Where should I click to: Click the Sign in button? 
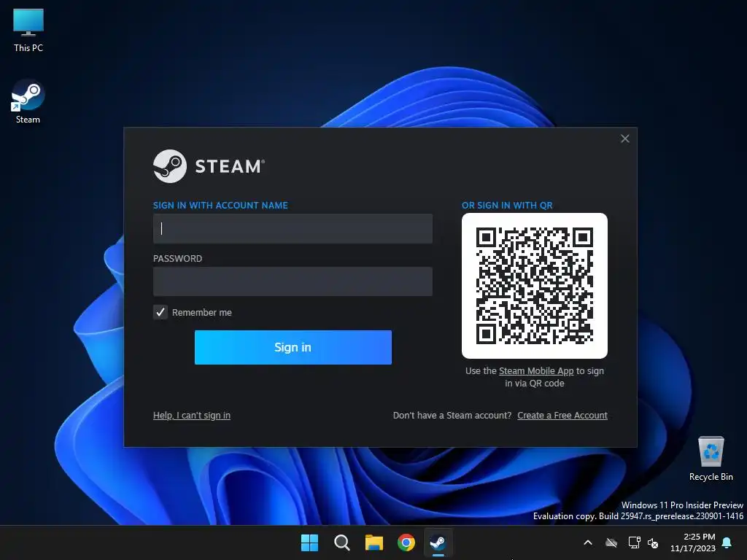[x=293, y=347]
